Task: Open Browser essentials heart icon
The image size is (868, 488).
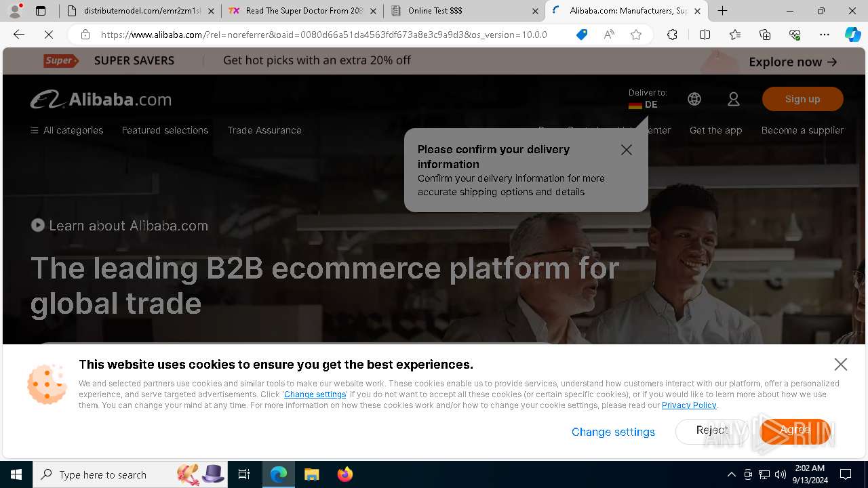Action: coord(795,35)
